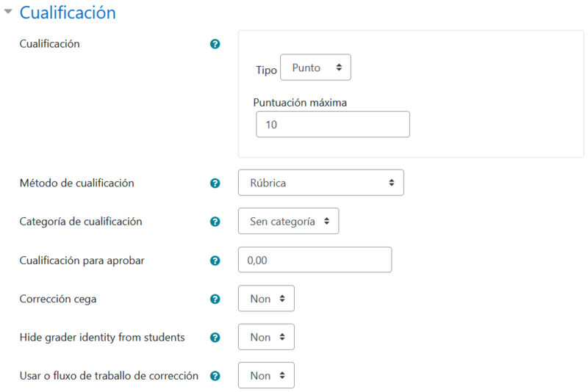Open Usar o fluxo de traballo dropdown
Screen dimensions: 588x392
pos(266,375)
